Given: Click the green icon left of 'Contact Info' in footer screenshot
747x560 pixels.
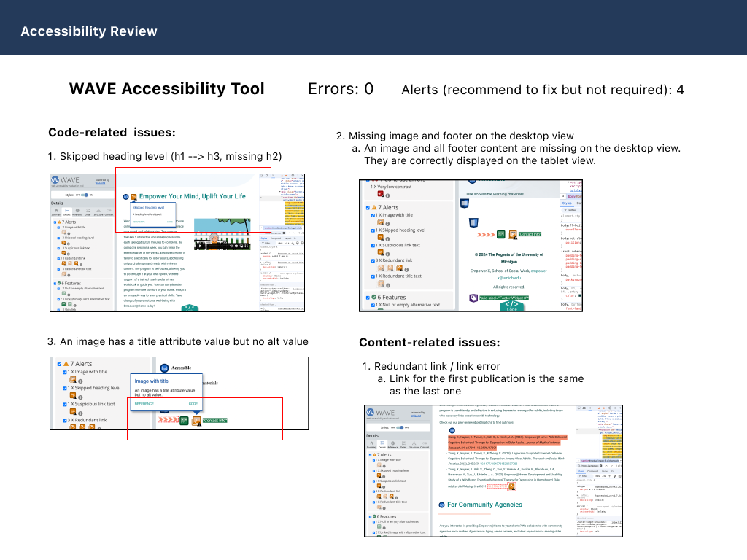Looking at the screenshot, I should pos(501,234).
